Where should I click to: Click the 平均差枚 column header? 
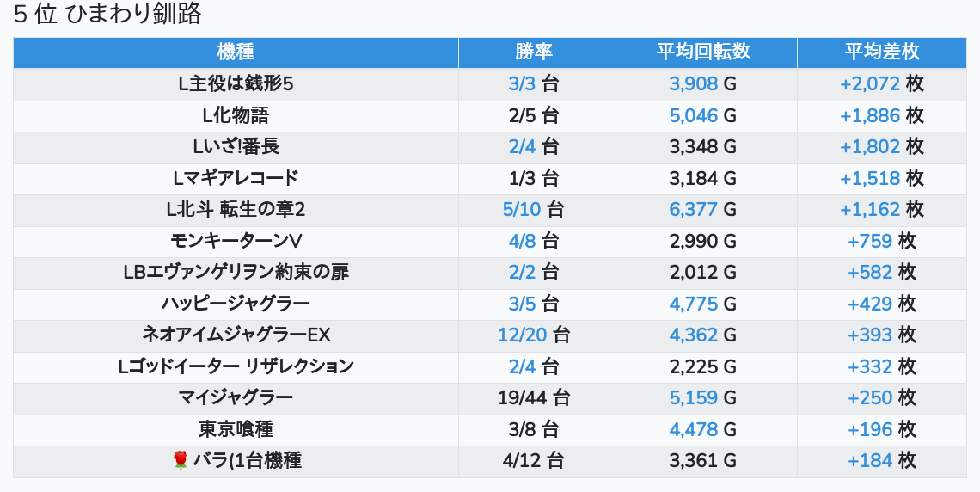coord(882,52)
